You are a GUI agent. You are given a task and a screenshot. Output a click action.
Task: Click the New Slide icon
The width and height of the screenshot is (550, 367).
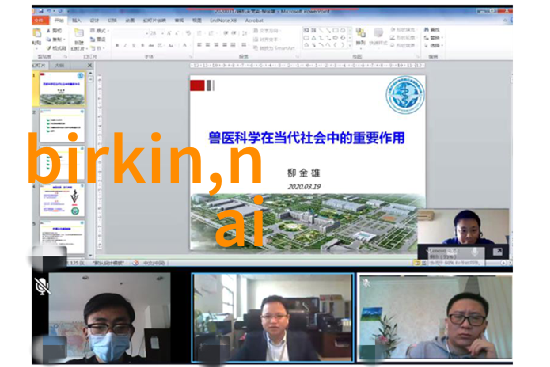pyautogui.click(x=79, y=33)
